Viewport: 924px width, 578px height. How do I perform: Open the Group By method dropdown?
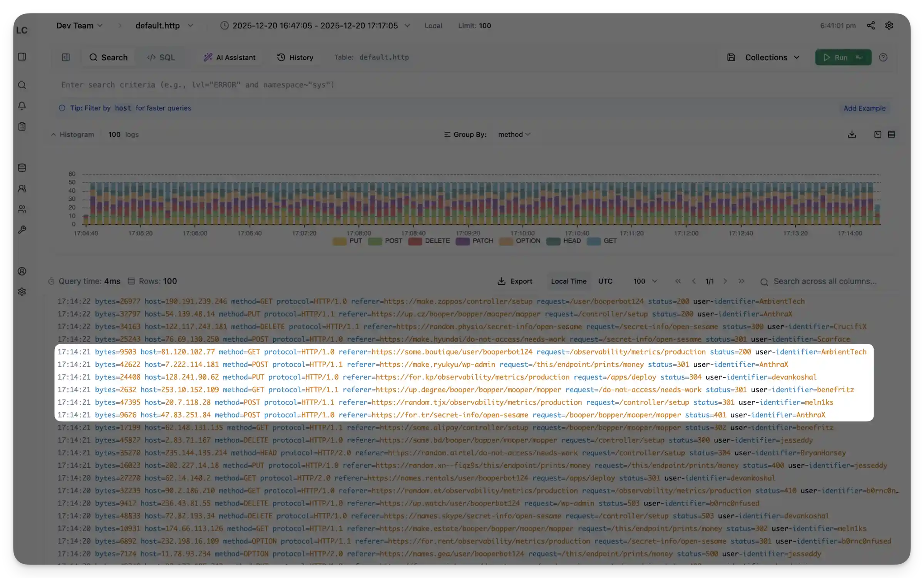coord(514,134)
